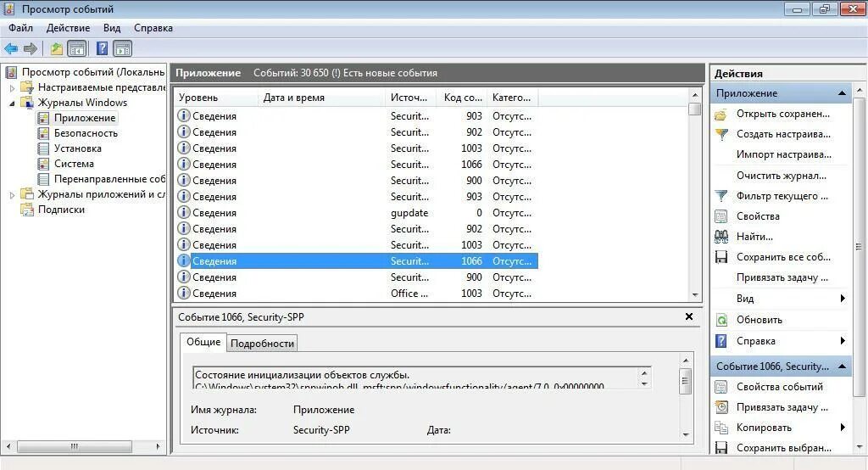This screenshot has height=470, width=868.
Task: Open the Копировать submenu arrow
Action: pos(843,428)
